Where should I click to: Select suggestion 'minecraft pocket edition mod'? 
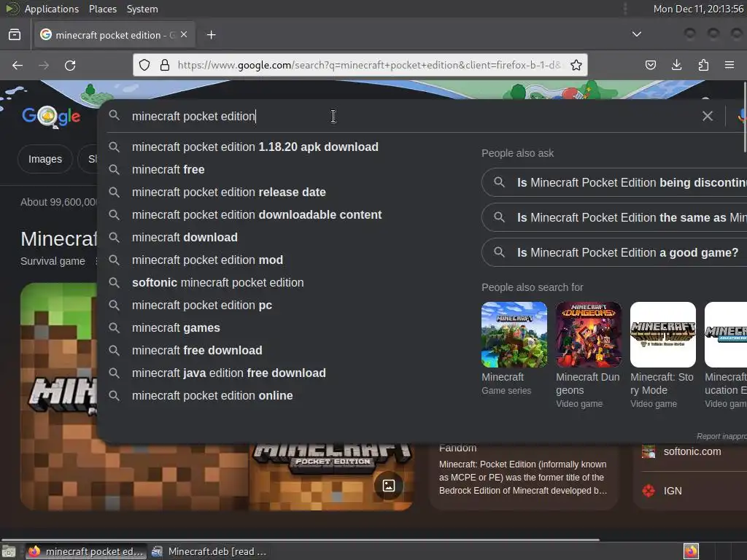pos(207,260)
